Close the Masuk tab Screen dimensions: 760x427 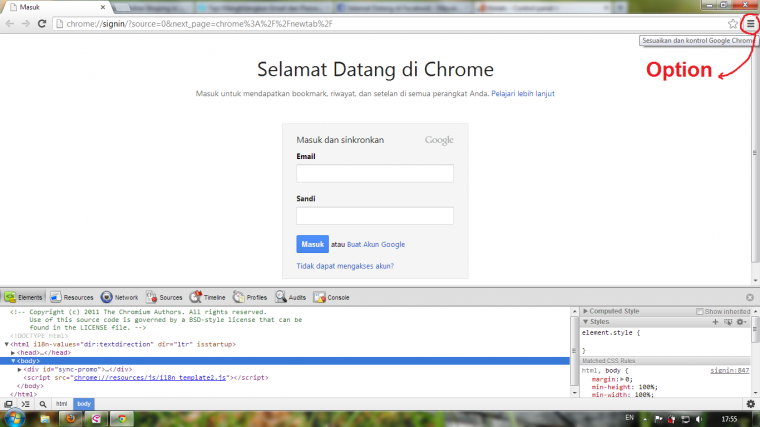point(103,7)
